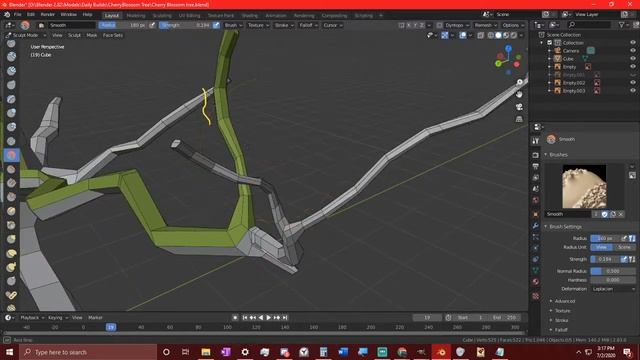Switch to UV Editing workspace tab
Viewport: 640px width, 360px height.
tap(189, 16)
